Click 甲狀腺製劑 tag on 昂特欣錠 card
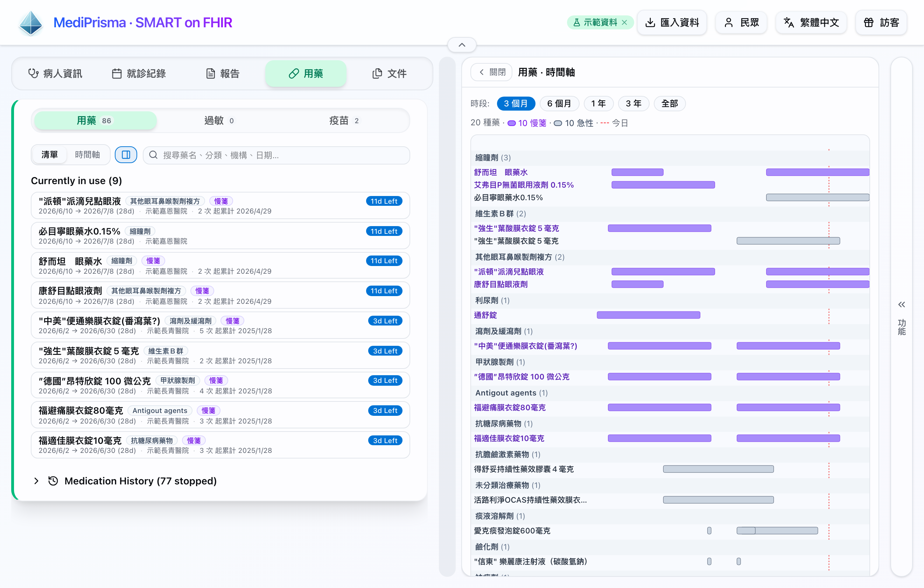This screenshot has width=924, height=588. tap(178, 381)
